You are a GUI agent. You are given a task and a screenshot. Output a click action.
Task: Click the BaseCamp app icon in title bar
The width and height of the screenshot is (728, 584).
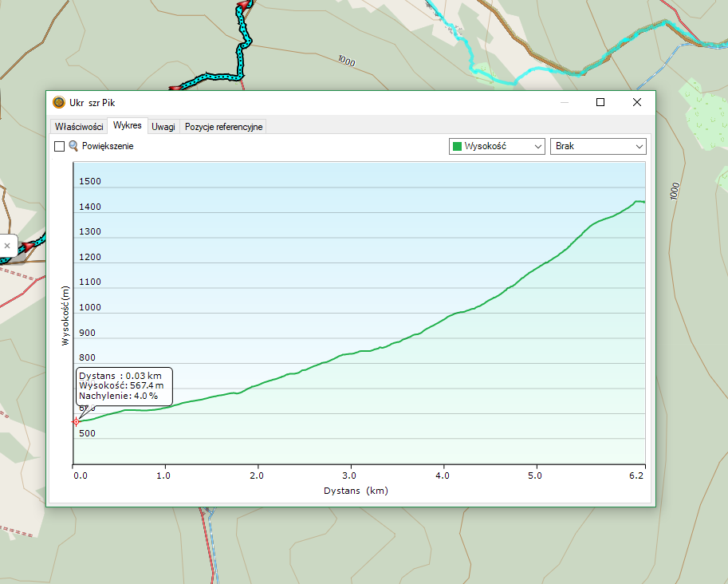click(x=59, y=102)
